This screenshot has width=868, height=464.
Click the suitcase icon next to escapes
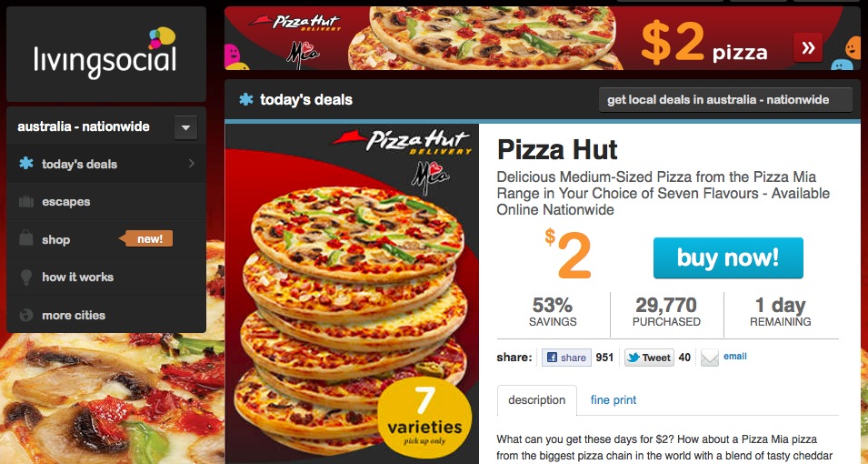(x=26, y=201)
